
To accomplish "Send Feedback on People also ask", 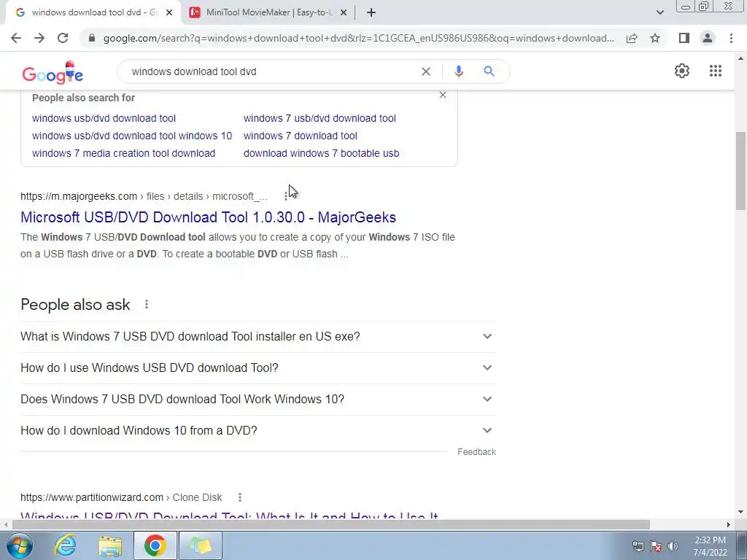I will (476, 452).
